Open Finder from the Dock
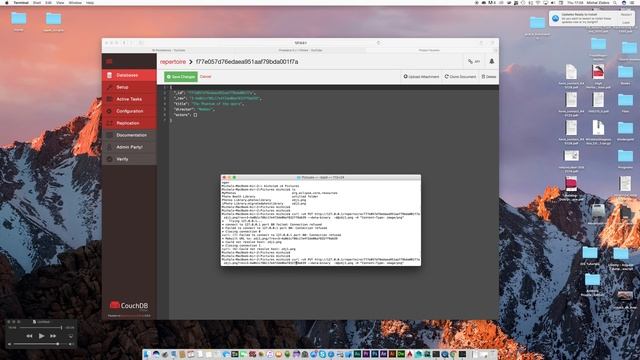Viewport: 640px width, 360px height. click(x=147, y=354)
